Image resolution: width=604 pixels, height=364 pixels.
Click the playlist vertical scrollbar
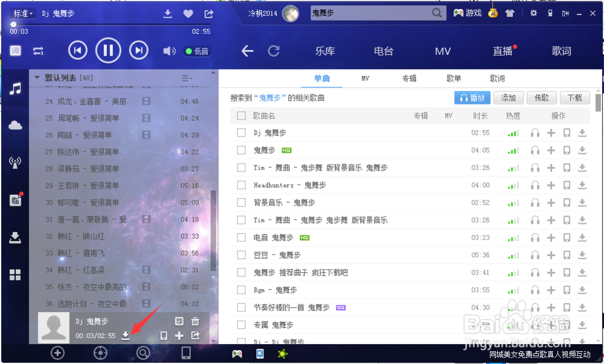coord(213,231)
